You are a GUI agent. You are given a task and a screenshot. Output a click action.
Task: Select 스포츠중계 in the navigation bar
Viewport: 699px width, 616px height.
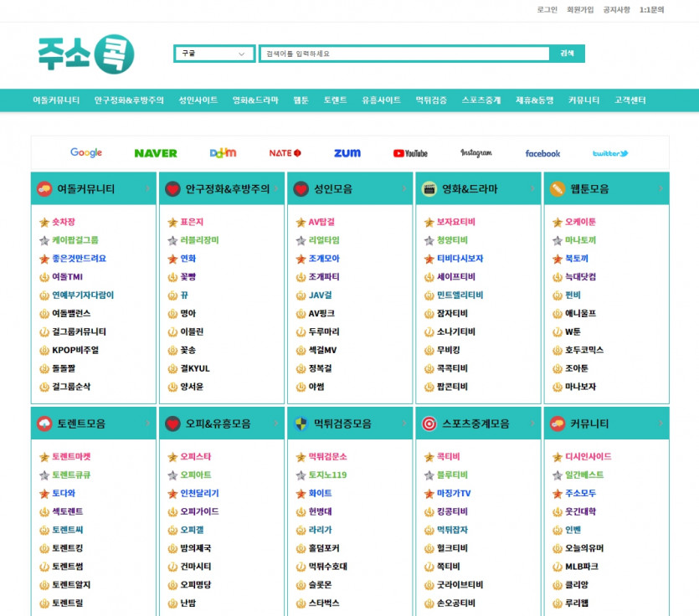[481, 100]
